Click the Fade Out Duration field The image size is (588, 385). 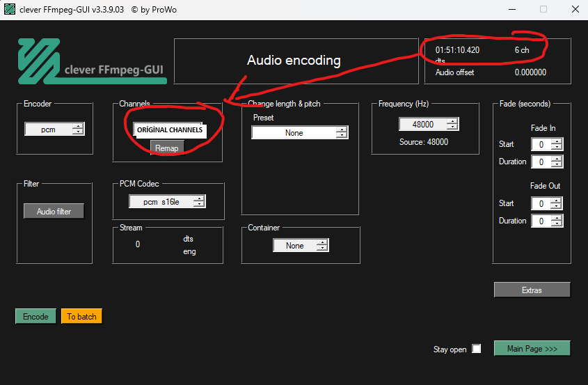click(541, 221)
